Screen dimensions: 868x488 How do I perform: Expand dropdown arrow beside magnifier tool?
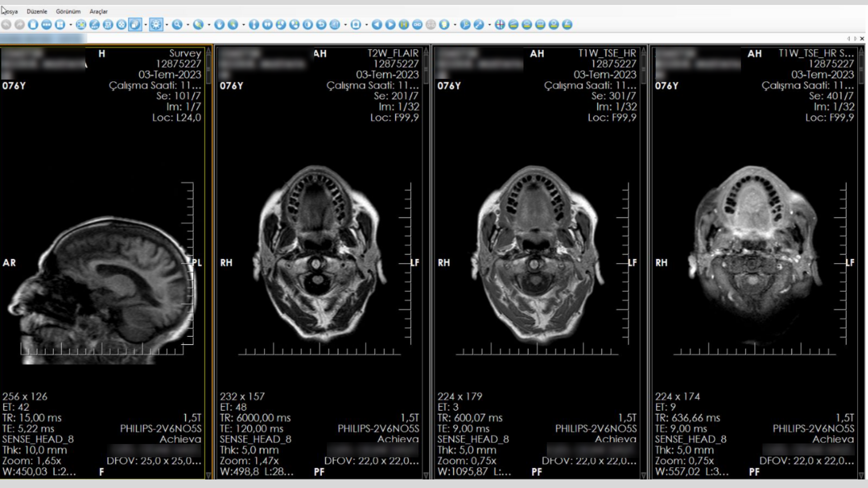click(x=188, y=24)
